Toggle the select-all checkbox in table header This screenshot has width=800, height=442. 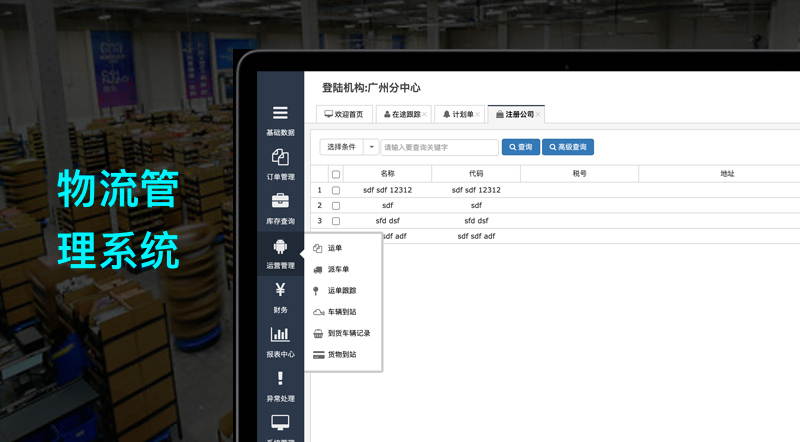(336, 174)
